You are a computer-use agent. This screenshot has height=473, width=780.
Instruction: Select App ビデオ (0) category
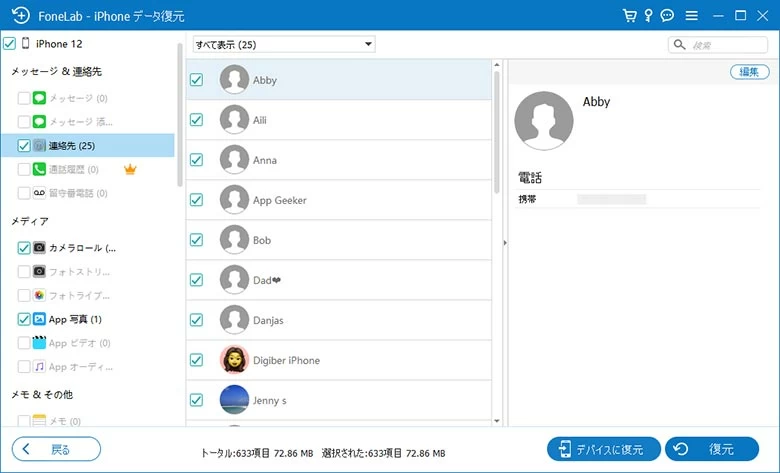80,343
